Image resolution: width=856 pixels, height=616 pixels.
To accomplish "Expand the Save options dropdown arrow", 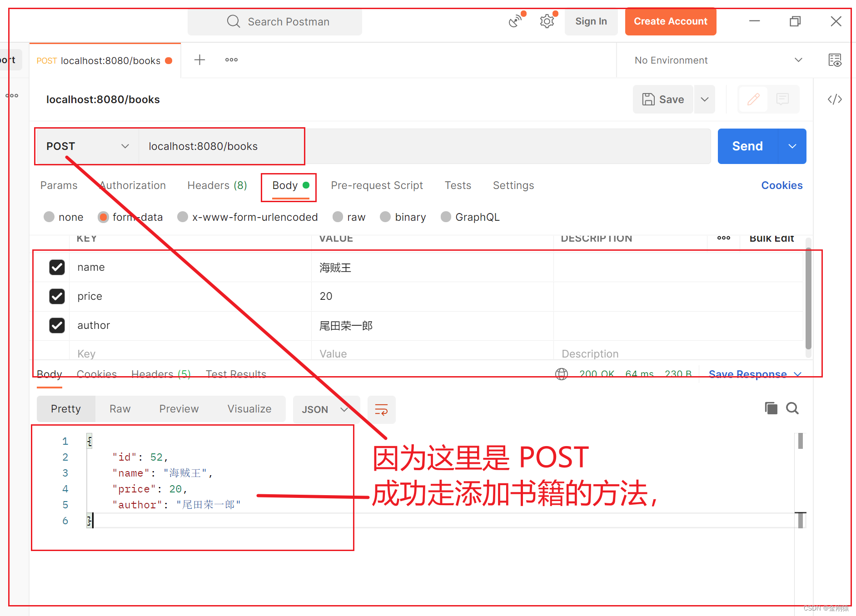I will pyautogui.click(x=705, y=99).
